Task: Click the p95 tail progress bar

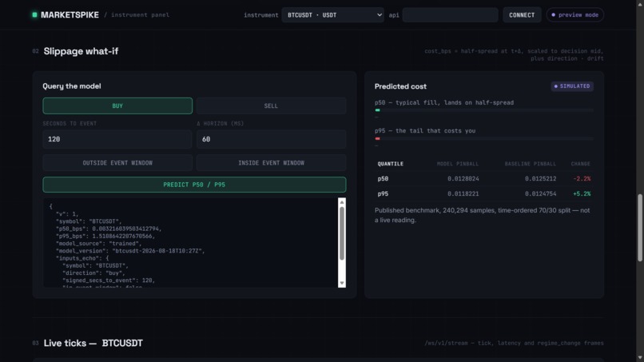Action: (x=484, y=138)
